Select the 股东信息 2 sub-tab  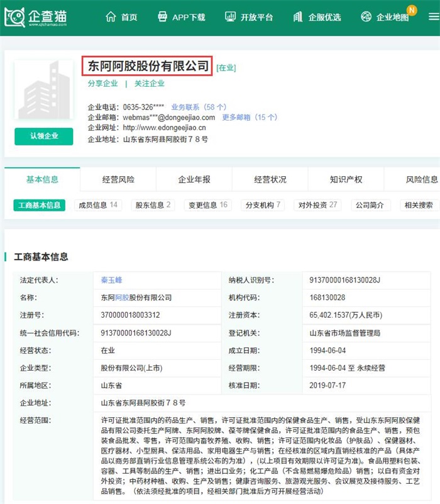(x=153, y=205)
